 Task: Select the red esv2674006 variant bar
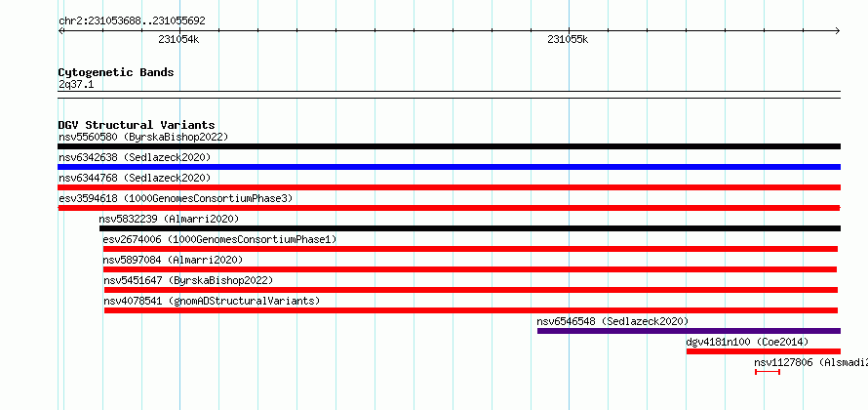pos(470,249)
